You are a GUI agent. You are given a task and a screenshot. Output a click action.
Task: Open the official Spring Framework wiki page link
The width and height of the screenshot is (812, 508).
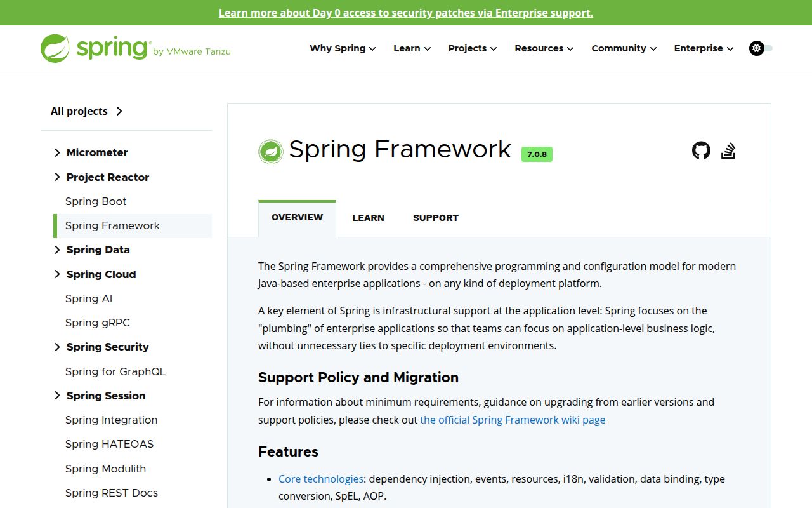pos(513,420)
